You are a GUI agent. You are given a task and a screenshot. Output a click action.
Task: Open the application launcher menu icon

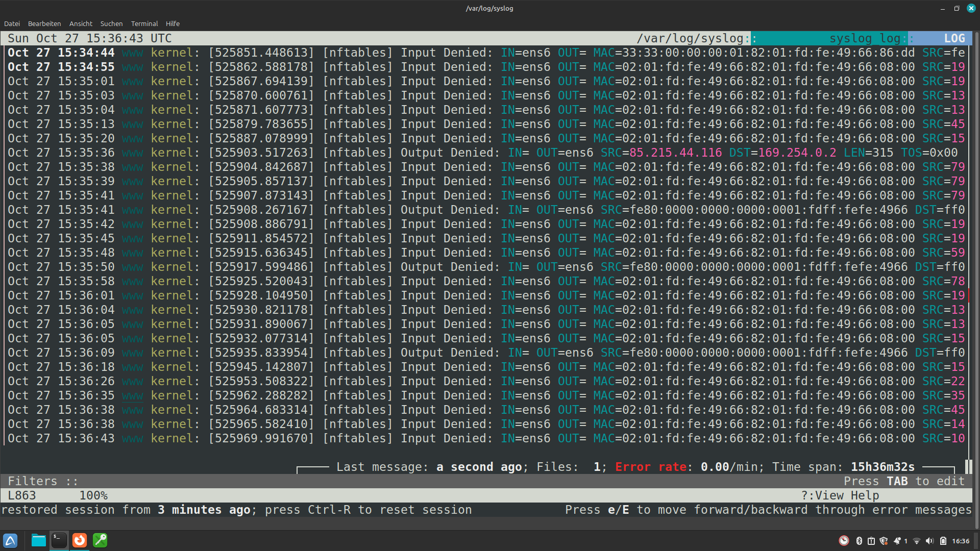tap(10, 541)
